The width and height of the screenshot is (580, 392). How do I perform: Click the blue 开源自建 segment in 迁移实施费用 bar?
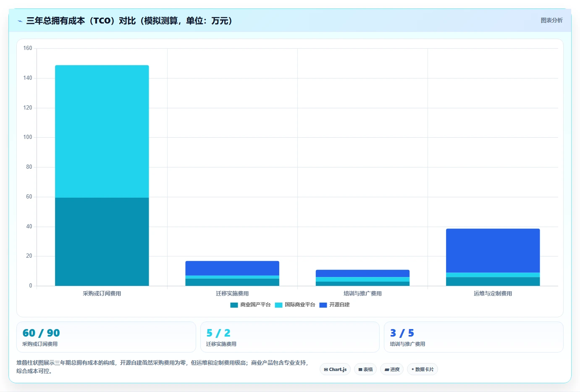click(x=232, y=268)
